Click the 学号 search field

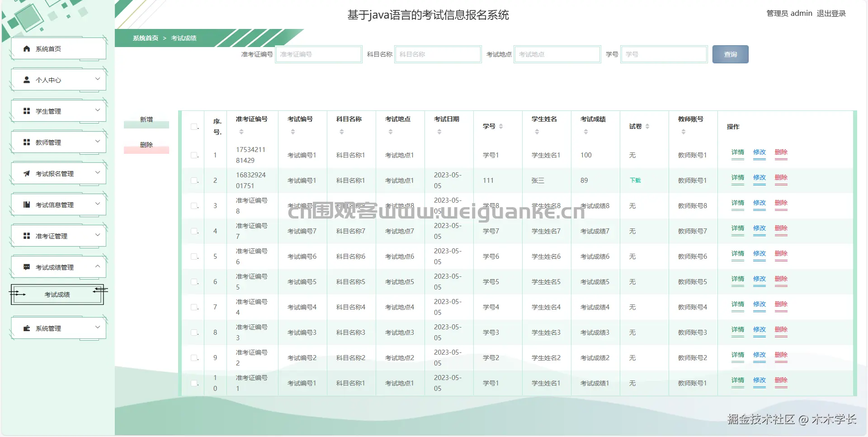pos(664,54)
